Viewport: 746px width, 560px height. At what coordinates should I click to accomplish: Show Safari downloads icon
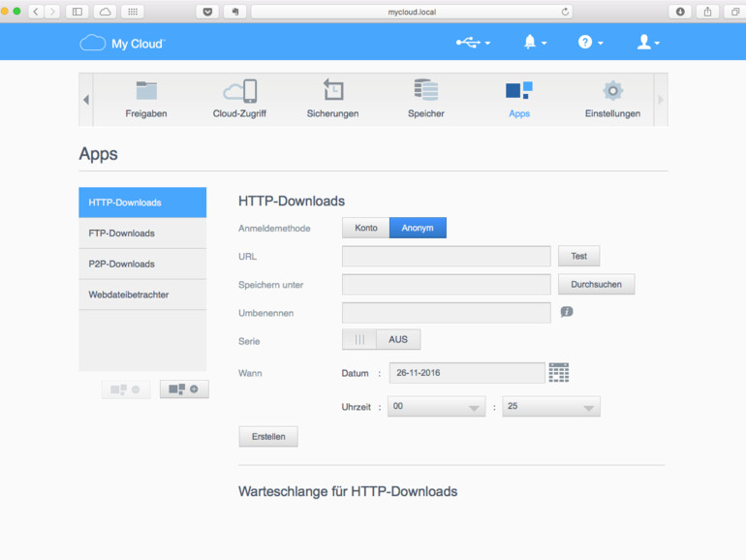click(680, 12)
